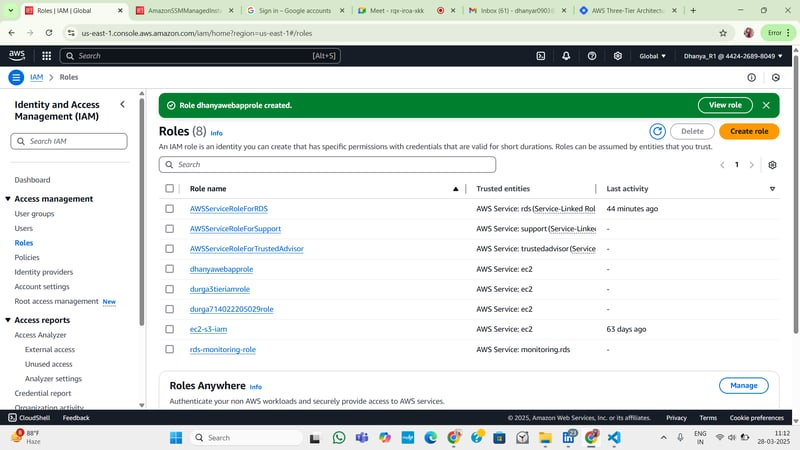Viewport: 800px width, 450px height.
Task: Open the Dhanya_R1 account dropdown
Action: coord(733,56)
